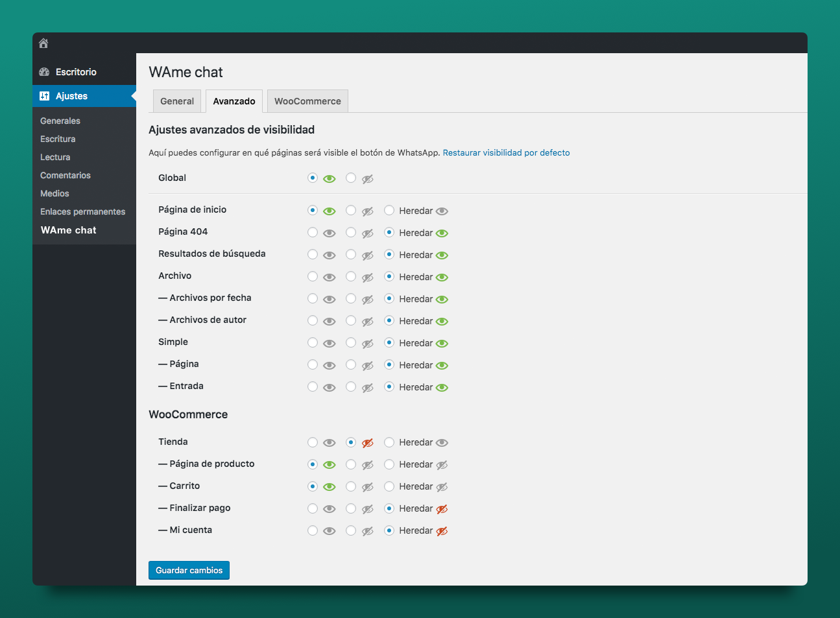
Task: Select the hidden radio button for Global
Action: pos(351,178)
